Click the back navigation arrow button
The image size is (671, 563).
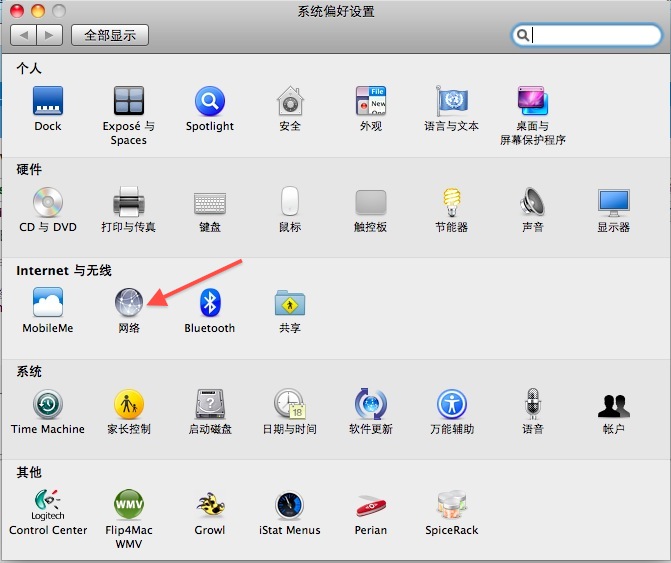[24, 35]
